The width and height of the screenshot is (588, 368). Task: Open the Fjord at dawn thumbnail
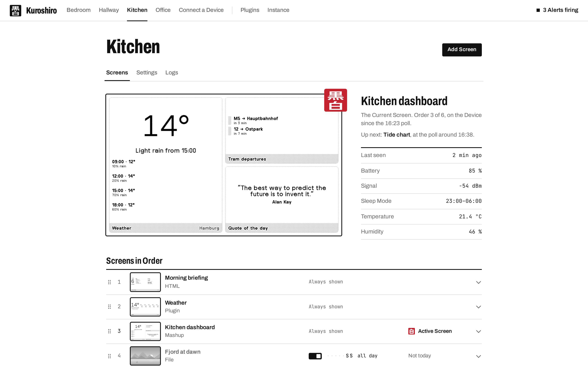coord(145,356)
